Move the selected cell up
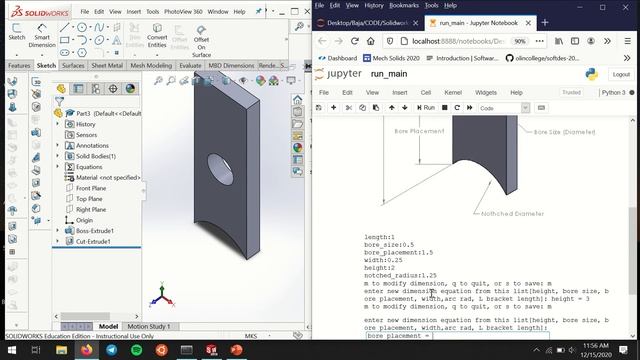This screenshot has width=640, height=360. coord(391,108)
